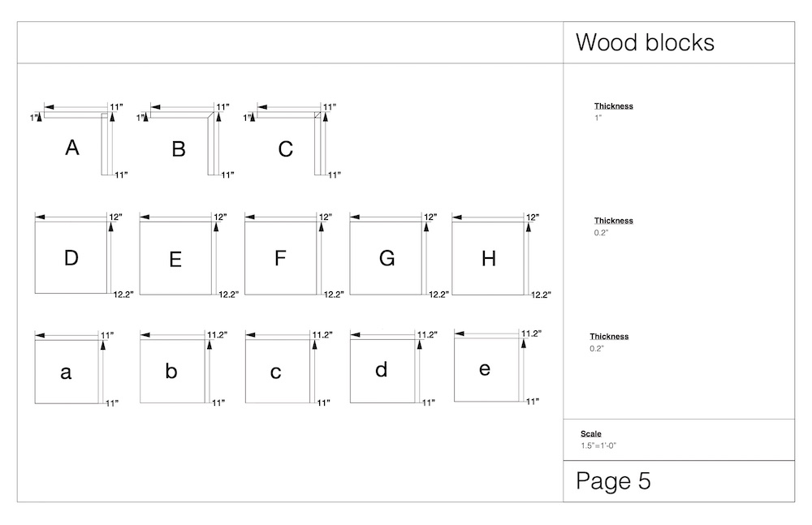812x525 pixels.
Task: Click inside the small block labeled d
Action: coord(382,370)
